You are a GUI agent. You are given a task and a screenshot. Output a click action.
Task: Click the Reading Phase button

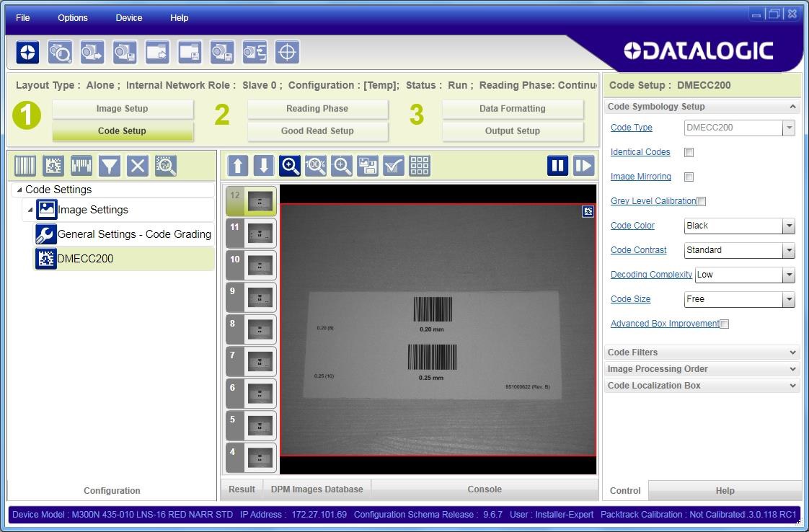pos(317,109)
